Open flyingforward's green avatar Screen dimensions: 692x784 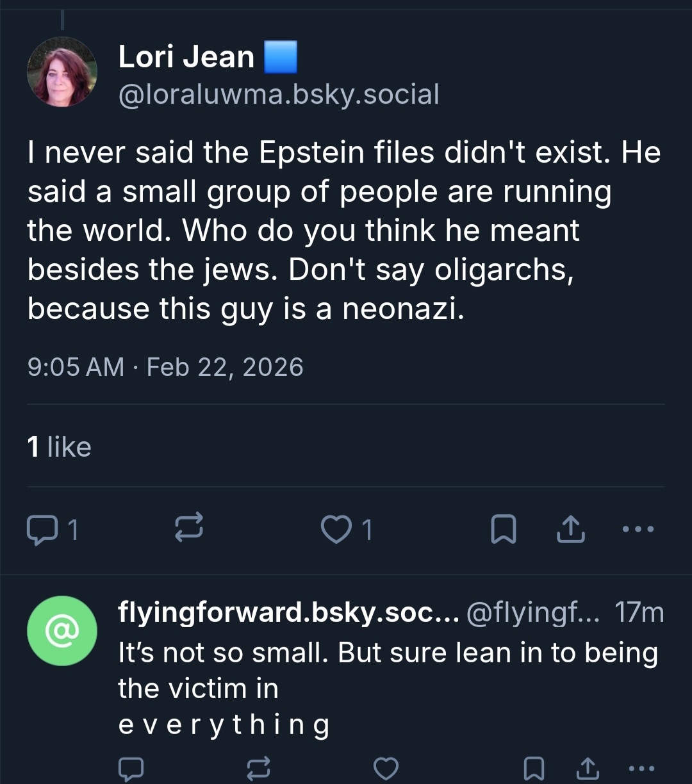(x=62, y=631)
